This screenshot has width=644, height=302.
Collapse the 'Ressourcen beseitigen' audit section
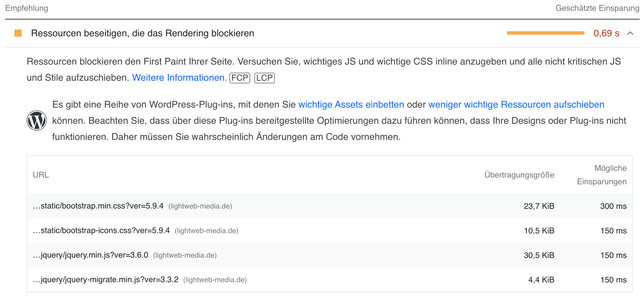[x=630, y=33]
